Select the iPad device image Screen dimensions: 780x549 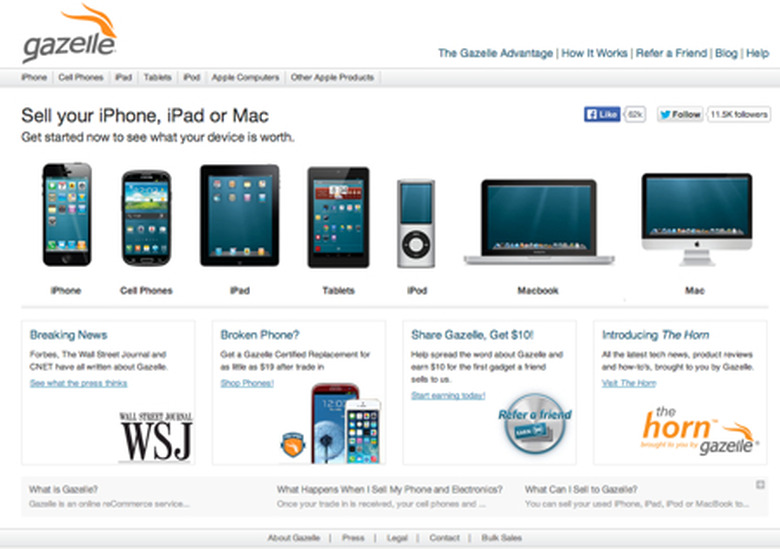click(240, 215)
